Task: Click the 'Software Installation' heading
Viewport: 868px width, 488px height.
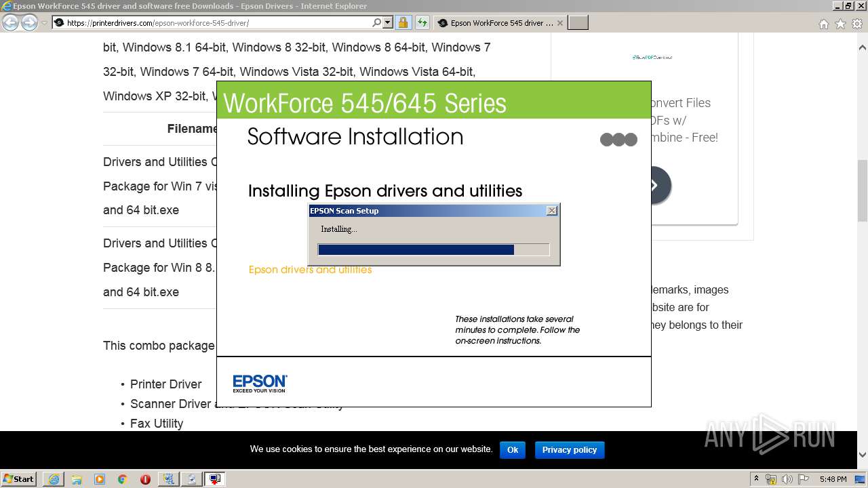Action: (355, 137)
